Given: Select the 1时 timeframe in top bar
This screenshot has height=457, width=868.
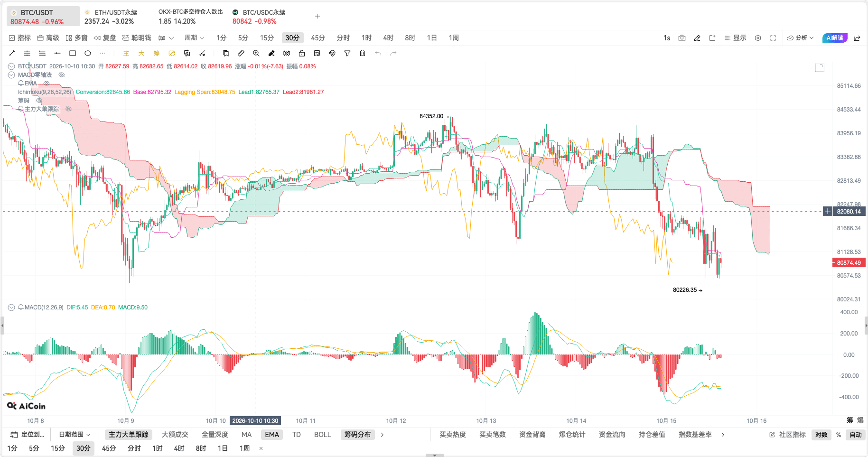Looking at the screenshot, I should pyautogui.click(x=366, y=38).
